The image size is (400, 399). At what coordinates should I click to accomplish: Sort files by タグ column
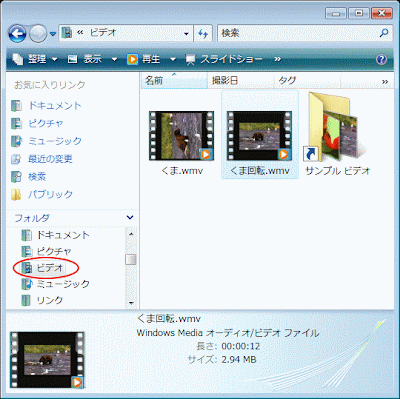pos(307,80)
